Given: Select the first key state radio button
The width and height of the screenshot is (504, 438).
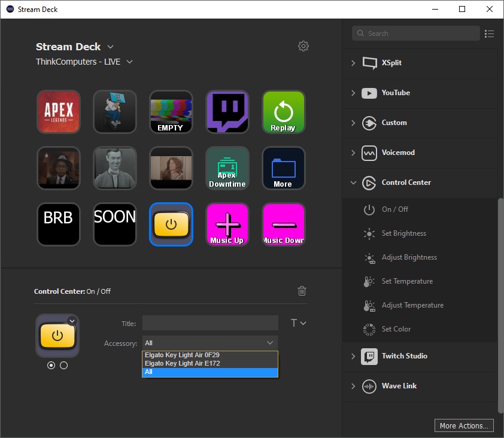Looking at the screenshot, I should (51, 366).
